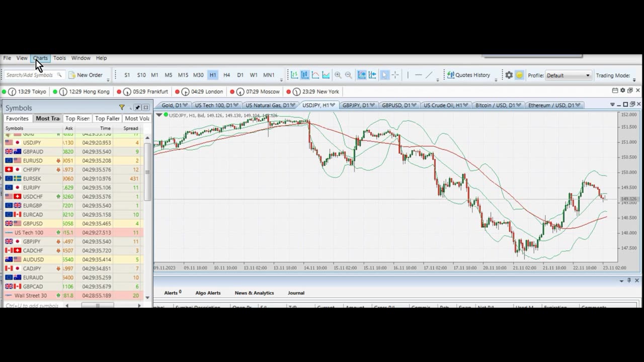This screenshot has width=644, height=362.
Task: Expand the Trading Mode toolbar overflow
Action: coord(634,79)
